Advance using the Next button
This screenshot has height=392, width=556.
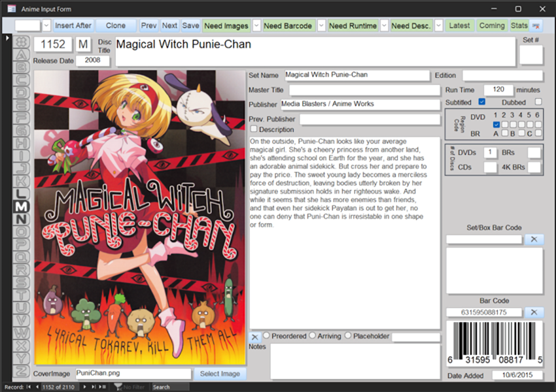pyautogui.click(x=169, y=25)
